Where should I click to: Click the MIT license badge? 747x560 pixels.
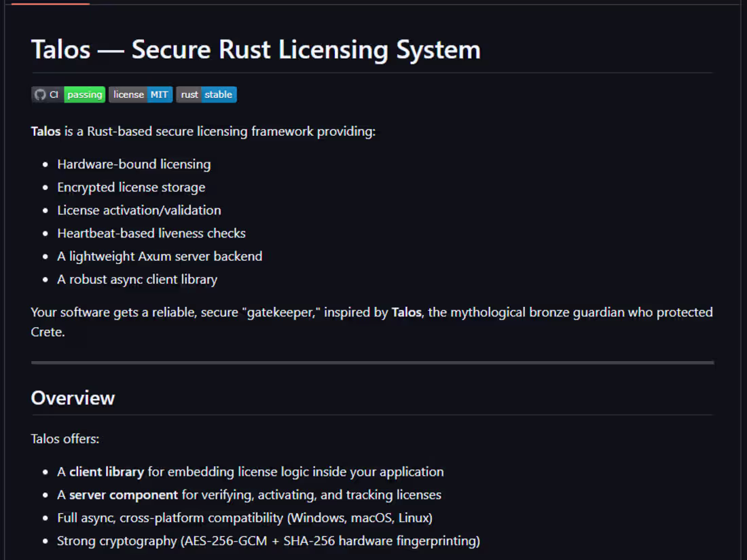click(x=141, y=94)
